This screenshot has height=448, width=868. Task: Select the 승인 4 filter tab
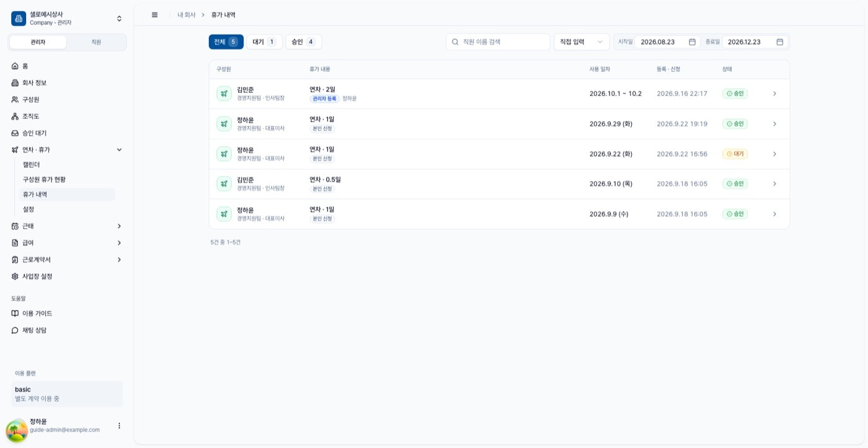coord(303,42)
